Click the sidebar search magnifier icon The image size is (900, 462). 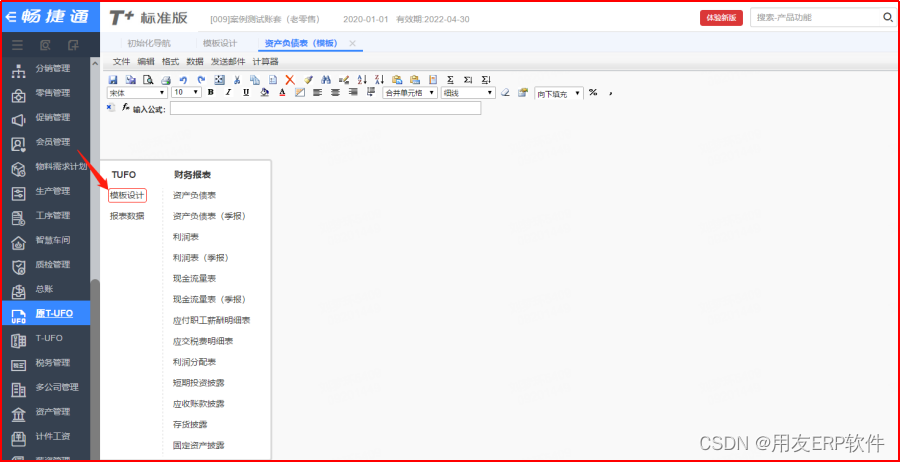[45, 45]
